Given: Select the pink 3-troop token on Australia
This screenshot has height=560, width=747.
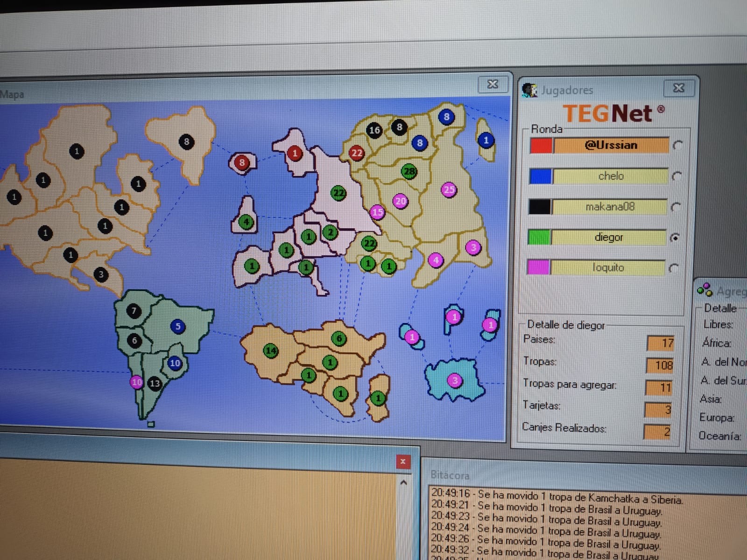Looking at the screenshot, I should point(455,380).
